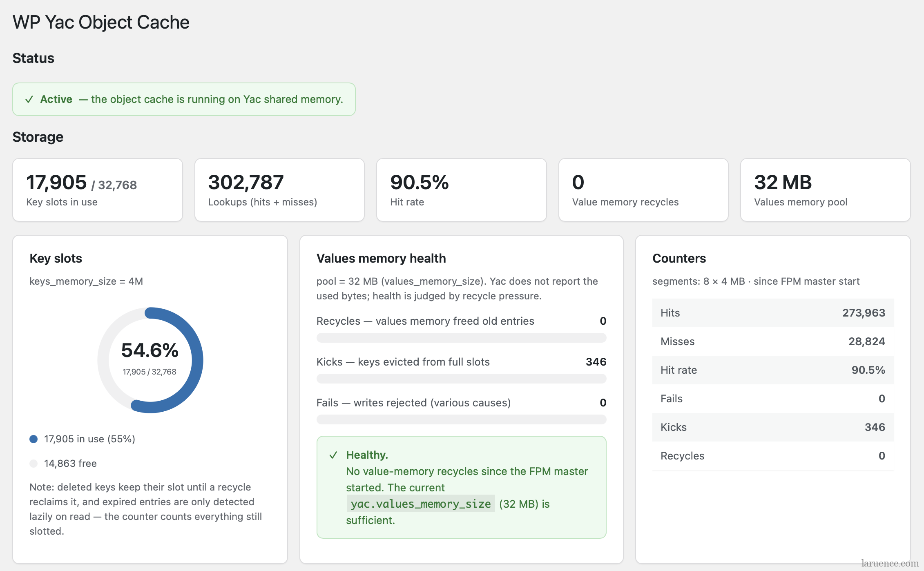Click the "Storage" section heading
This screenshot has width=924, height=571.
click(38, 137)
